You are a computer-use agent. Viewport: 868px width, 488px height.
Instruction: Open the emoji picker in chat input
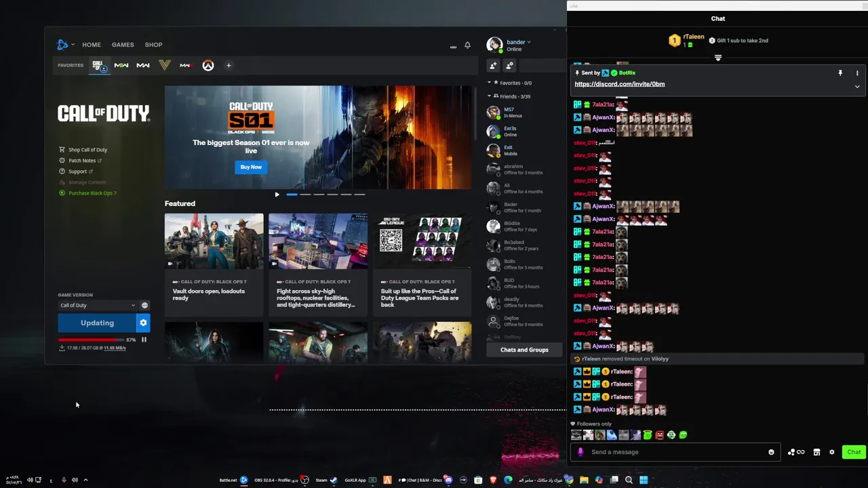[771, 452]
